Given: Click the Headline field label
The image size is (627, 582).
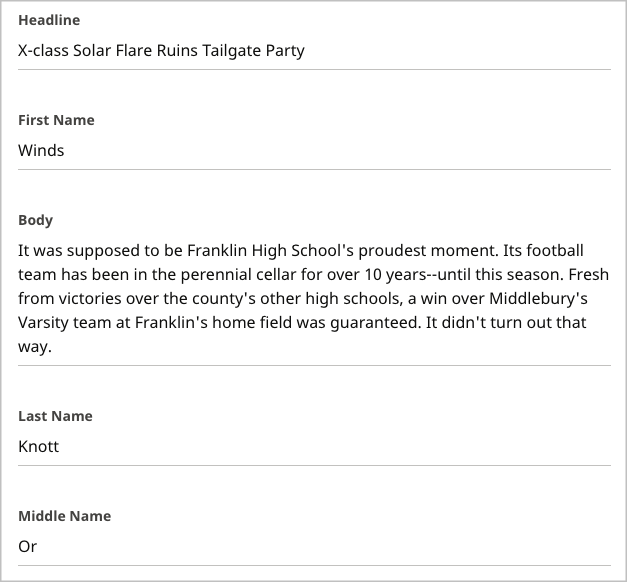Looking at the screenshot, I should (49, 20).
